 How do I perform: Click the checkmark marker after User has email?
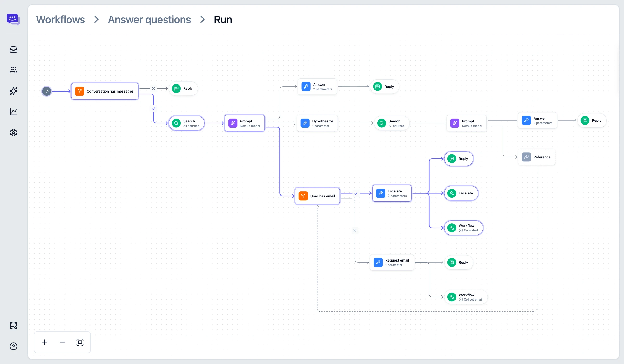(356, 193)
